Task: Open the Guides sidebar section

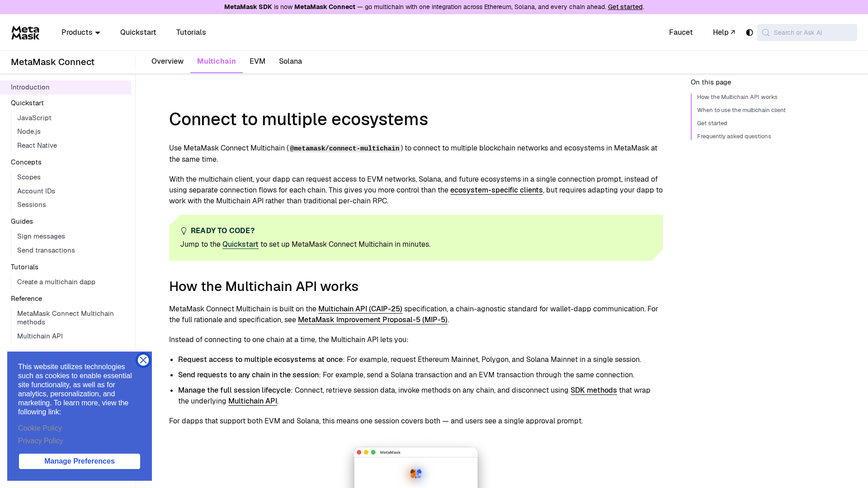Action: point(22,221)
